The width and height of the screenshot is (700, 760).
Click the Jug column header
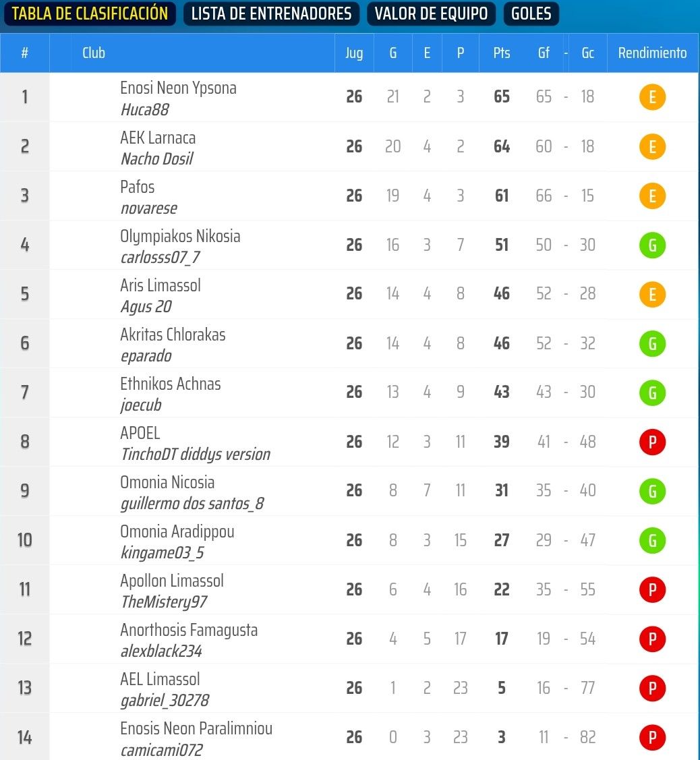coord(354,53)
